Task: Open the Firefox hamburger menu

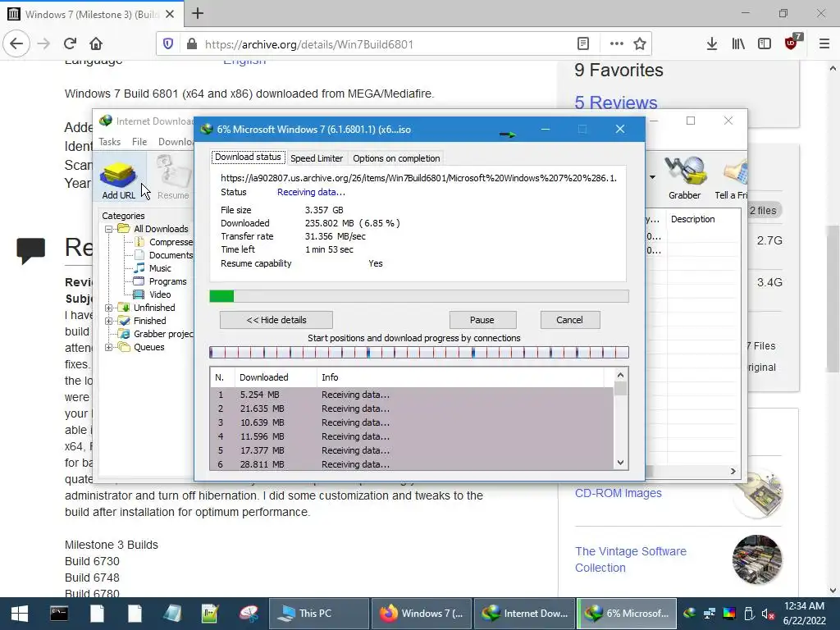Action: point(824,44)
